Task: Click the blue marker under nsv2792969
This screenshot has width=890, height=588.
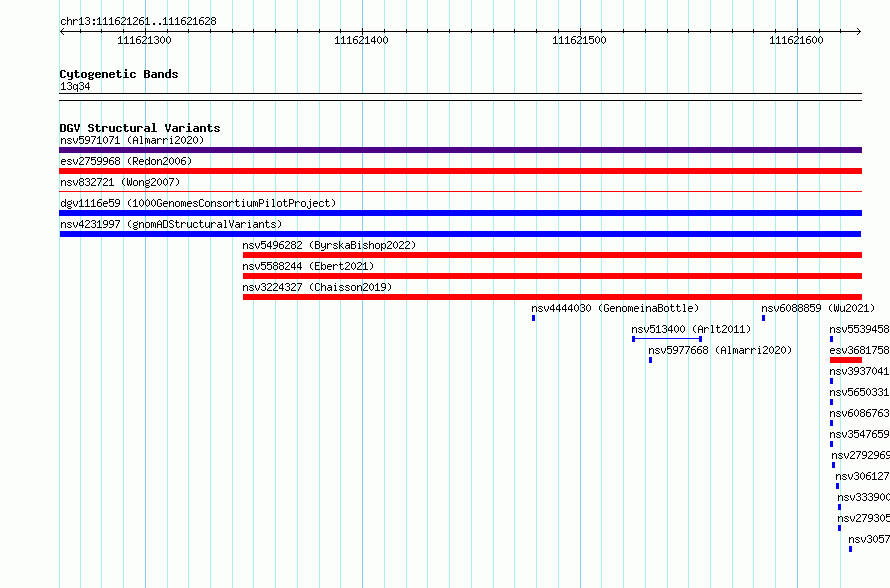Action: [834, 465]
